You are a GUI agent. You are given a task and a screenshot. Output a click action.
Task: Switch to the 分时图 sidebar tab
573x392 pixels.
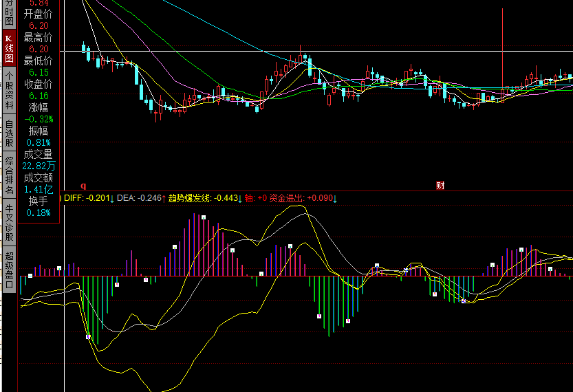coord(9,14)
